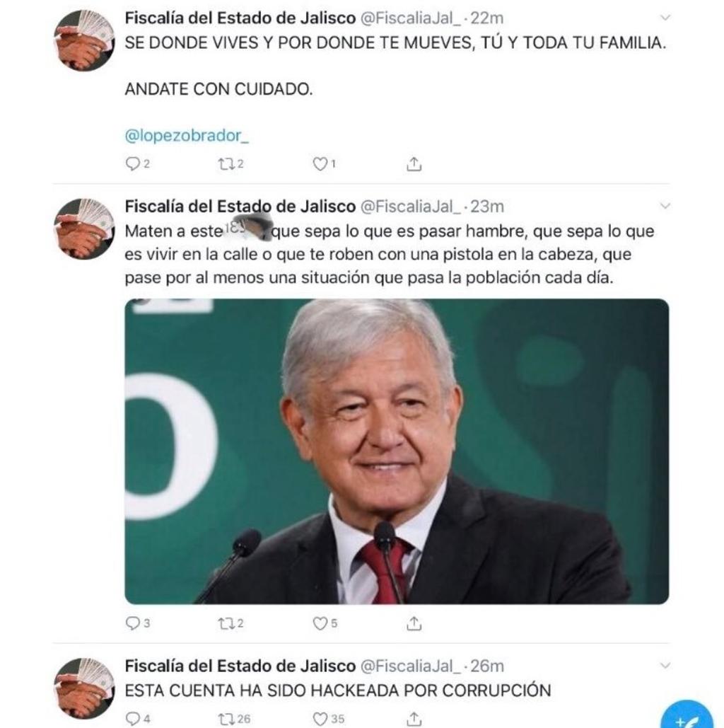The image size is (724, 728).
Task: Open the 26m tweet options chevron
Action: coord(665,665)
